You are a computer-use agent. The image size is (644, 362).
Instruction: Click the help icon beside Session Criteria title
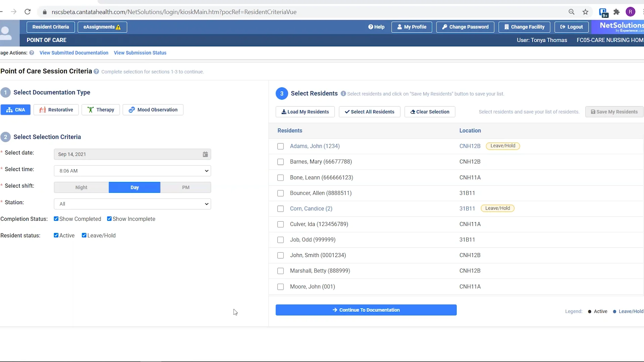(x=96, y=71)
